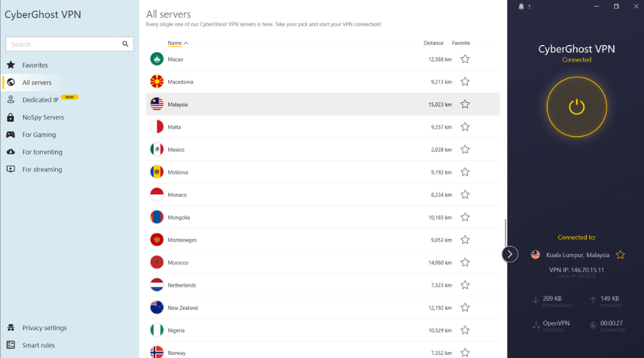Open the Favorites section in the sidebar

click(35, 65)
